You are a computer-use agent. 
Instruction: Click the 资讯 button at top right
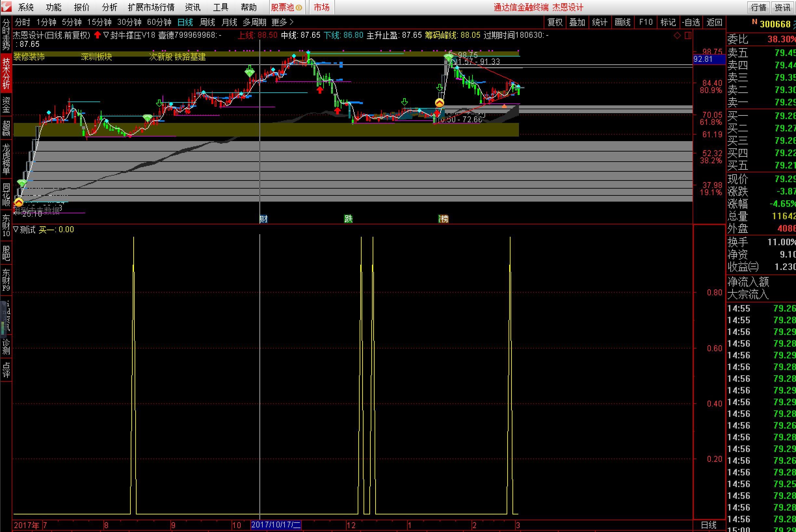[783, 7]
